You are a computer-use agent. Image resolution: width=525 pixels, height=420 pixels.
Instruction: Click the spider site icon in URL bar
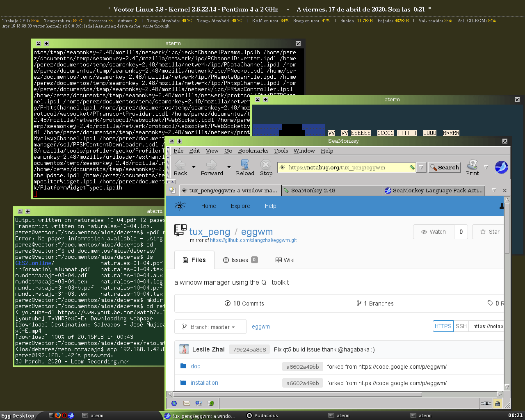coord(282,167)
